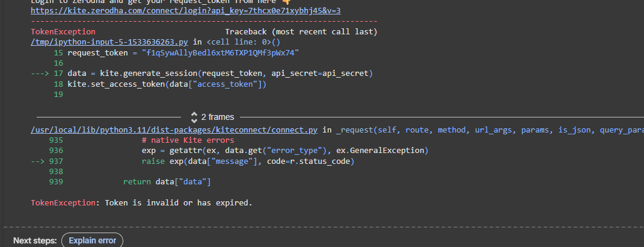The height and width of the screenshot is (247, 644).
Task: Click the "Next steps:" label
Action: (x=35, y=241)
